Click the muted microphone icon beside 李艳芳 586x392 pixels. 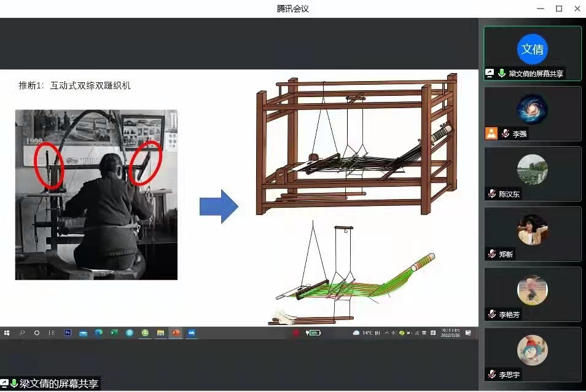point(491,314)
